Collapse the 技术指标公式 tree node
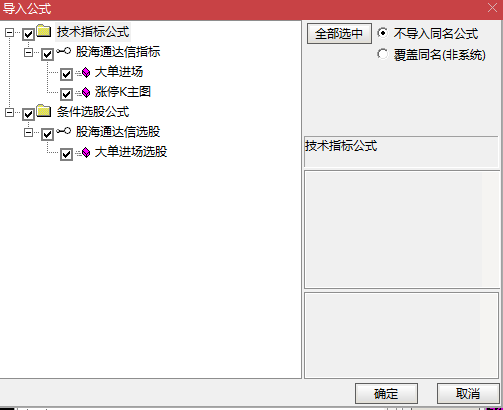 tap(9, 32)
